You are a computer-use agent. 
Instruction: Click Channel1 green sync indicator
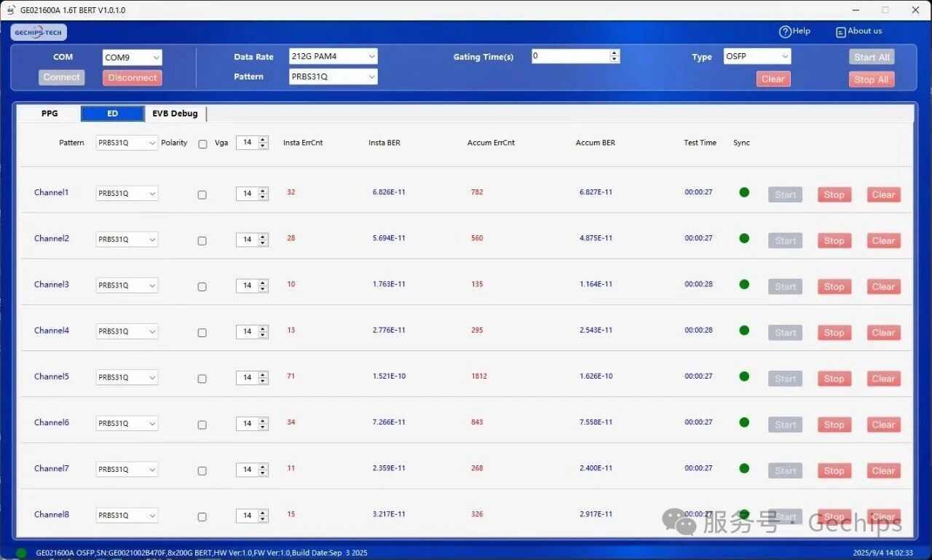[744, 192]
